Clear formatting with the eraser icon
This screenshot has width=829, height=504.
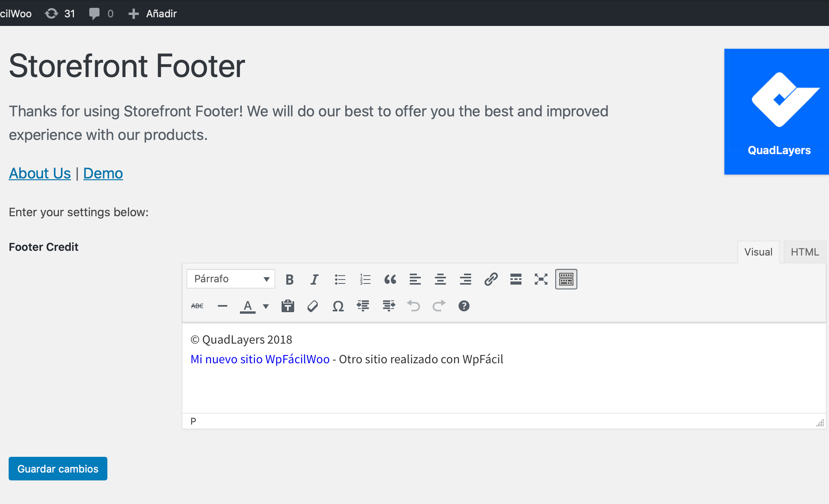(x=313, y=306)
